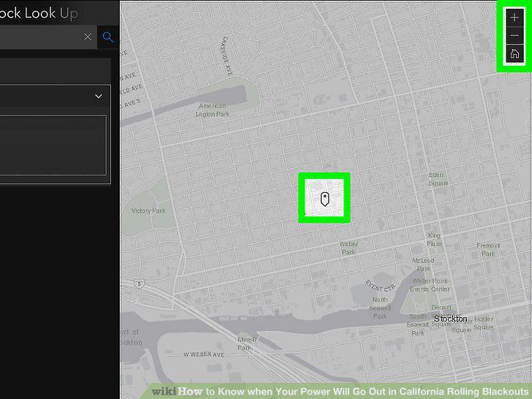Click the Interstate 5 highway shield
Image resolution: width=532 pixels, height=399 pixels.
(x=139, y=284)
